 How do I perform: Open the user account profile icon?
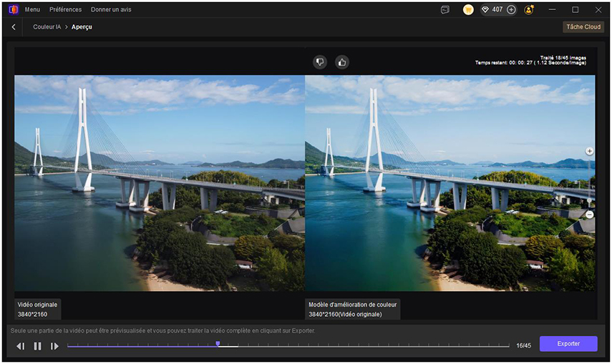click(x=529, y=10)
